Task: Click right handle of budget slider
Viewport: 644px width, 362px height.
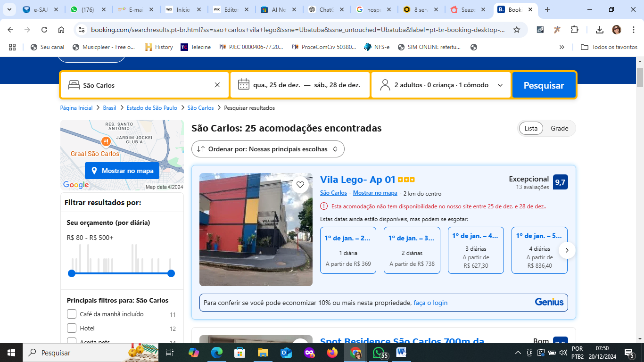Action: pyautogui.click(x=171, y=273)
